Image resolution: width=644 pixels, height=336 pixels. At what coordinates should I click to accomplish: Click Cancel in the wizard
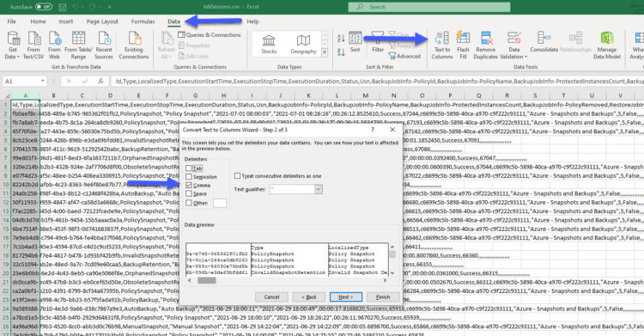pyautogui.click(x=271, y=297)
